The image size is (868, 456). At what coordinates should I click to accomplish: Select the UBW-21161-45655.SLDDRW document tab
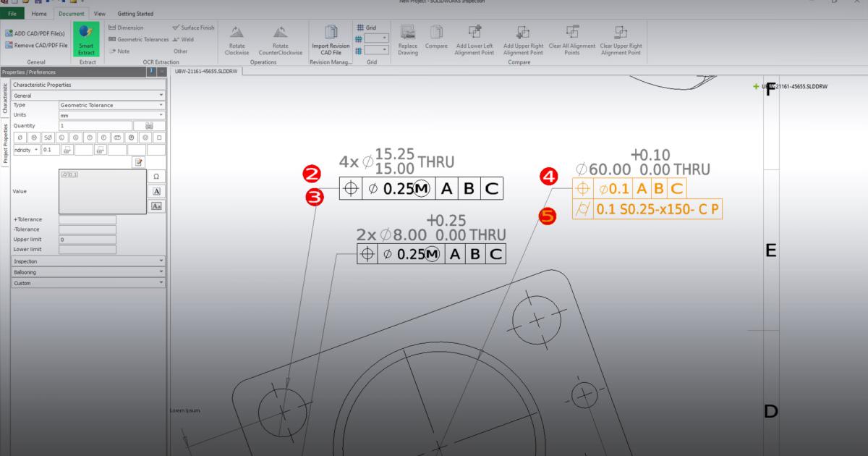[208, 72]
